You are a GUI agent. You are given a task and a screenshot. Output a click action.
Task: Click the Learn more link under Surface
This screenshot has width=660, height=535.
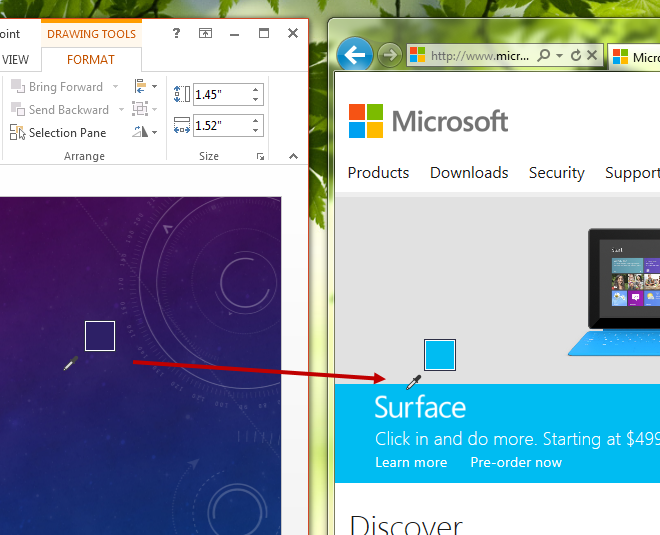click(411, 462)
